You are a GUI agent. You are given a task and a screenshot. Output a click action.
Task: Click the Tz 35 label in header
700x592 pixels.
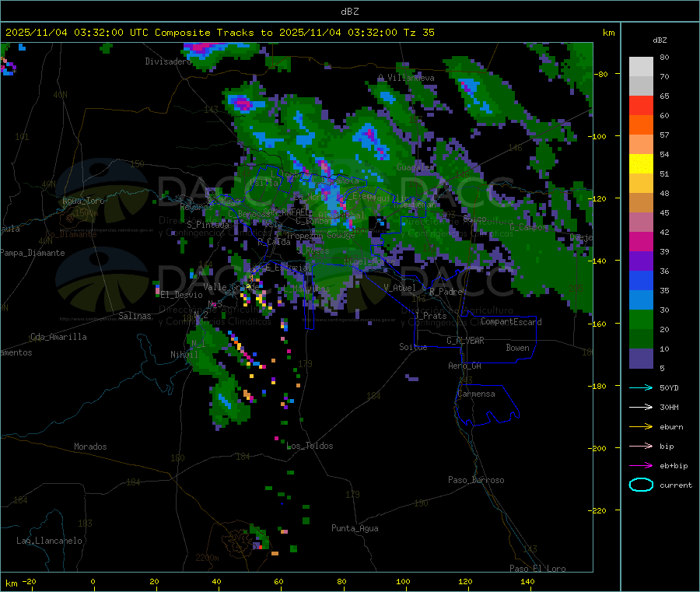point(418,33)
